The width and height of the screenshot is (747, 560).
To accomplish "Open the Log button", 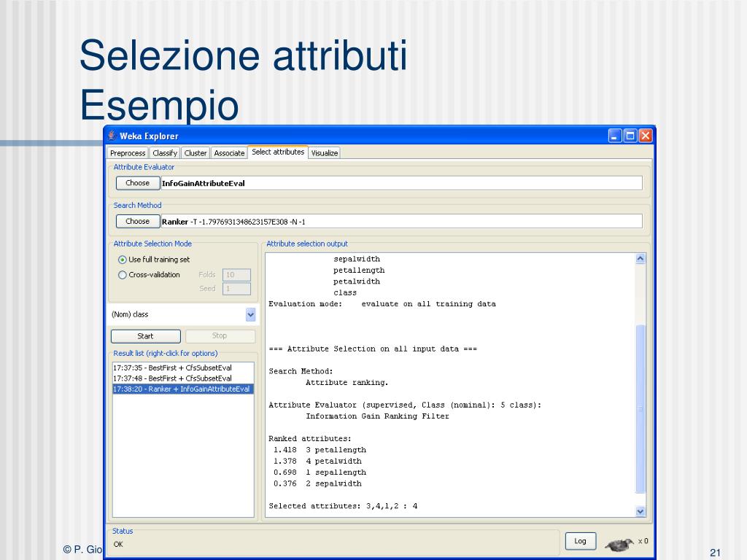I will click(580, 541).
